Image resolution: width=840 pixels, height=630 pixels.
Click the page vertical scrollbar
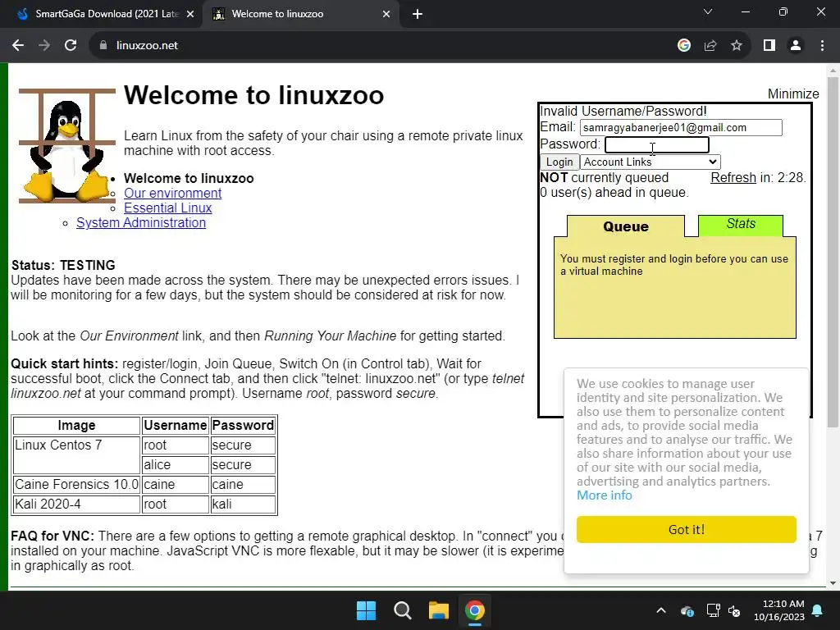[x=833, y=252]
